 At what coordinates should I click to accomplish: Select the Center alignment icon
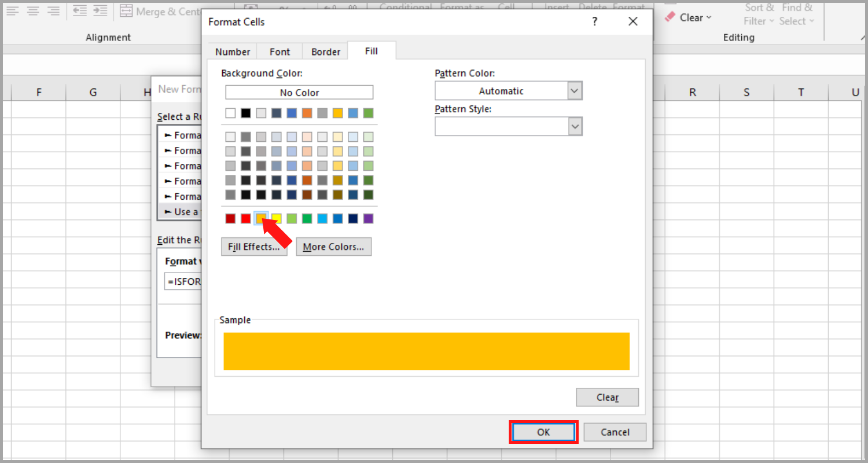pyautogui.click(x=33, y=10)
